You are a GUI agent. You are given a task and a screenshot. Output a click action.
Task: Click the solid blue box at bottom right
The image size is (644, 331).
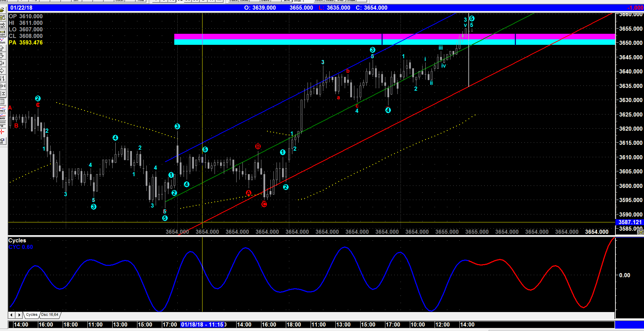[629, 324]
